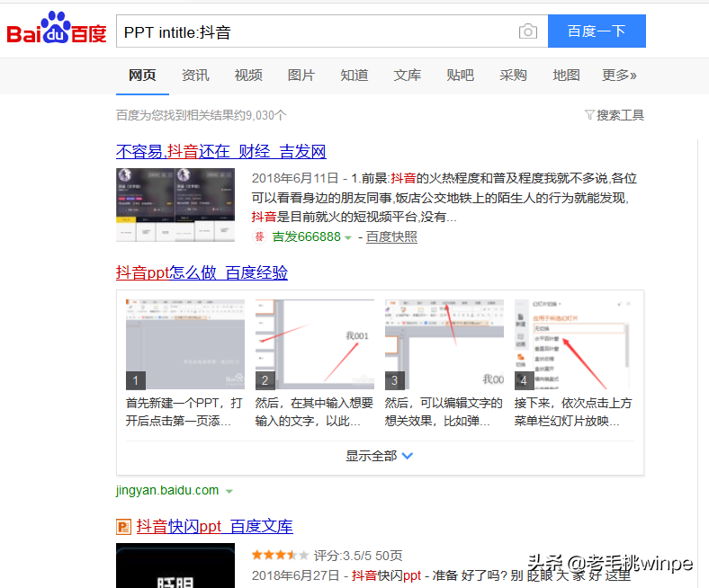Open the jingyan.baidu.com source link
The width and height of the screenshot is (709, 588).
167,490
